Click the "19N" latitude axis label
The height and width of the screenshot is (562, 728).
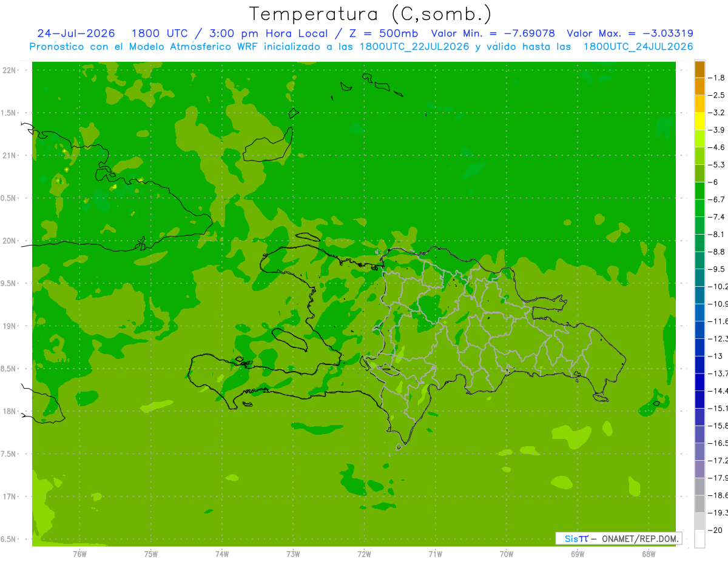coord(10,326)
